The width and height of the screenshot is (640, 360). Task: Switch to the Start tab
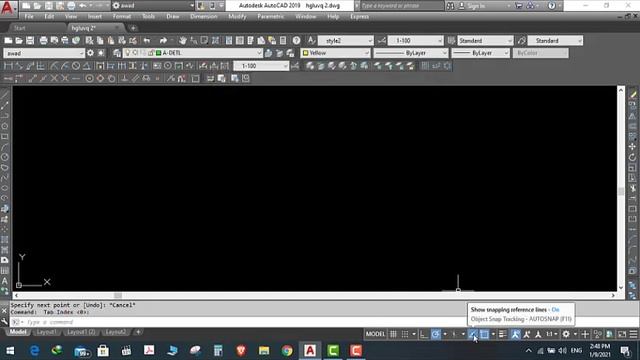pos(20,28)
